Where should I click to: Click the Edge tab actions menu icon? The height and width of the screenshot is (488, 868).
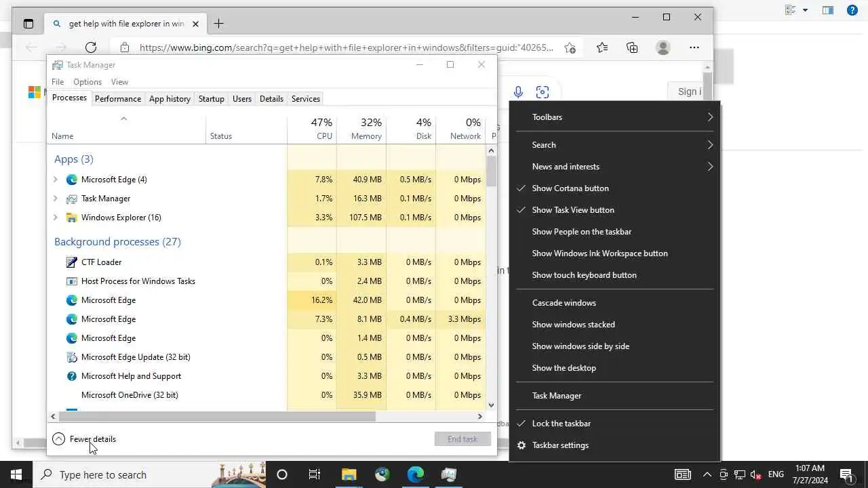28,24
